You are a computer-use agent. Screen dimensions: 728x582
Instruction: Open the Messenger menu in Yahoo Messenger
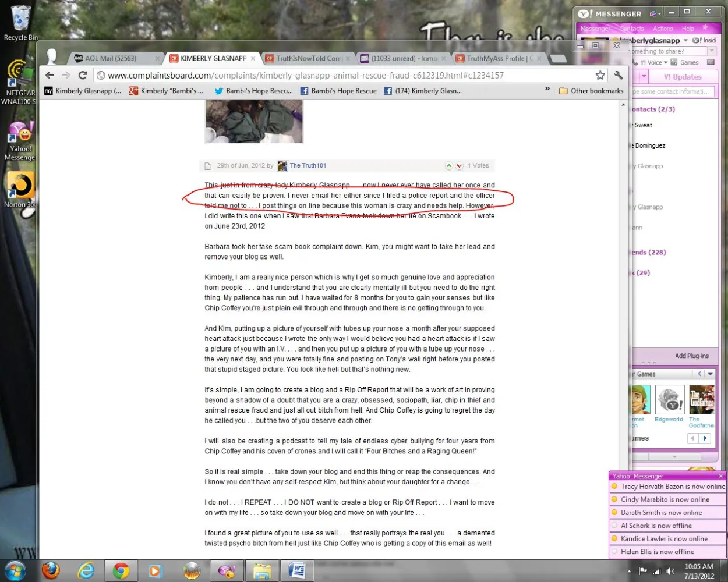(596, 29)
